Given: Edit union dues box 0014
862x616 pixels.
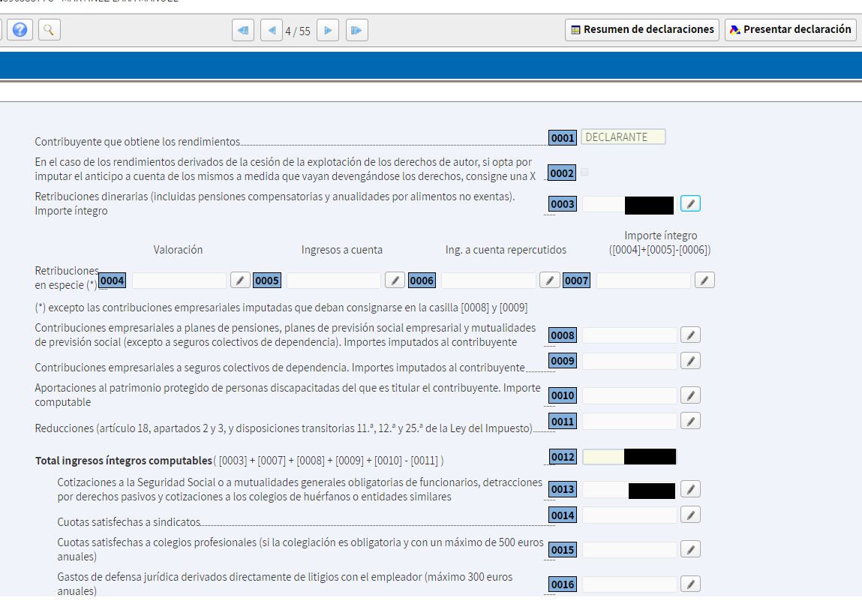Looking at the screenshot, I should point(690,515).
